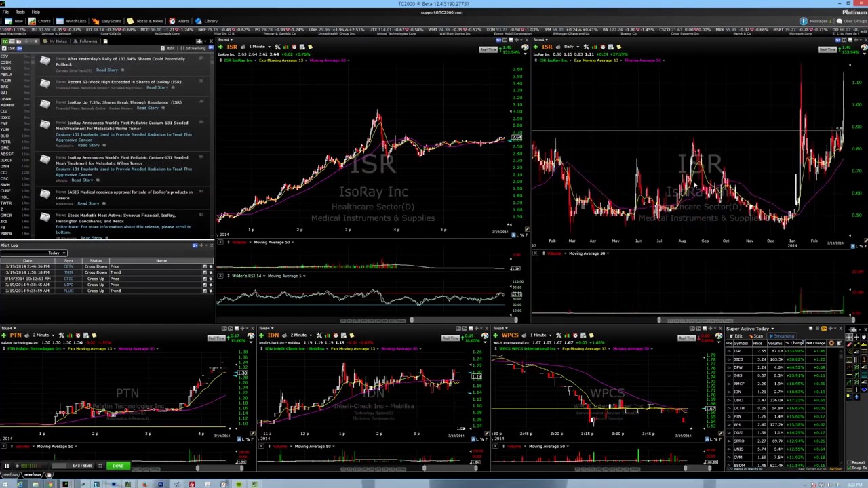This screenshot has width=868, height=488.
Task: Open headline IsoRay Up 7.3% Shares Break
Action: click(124, 102)
